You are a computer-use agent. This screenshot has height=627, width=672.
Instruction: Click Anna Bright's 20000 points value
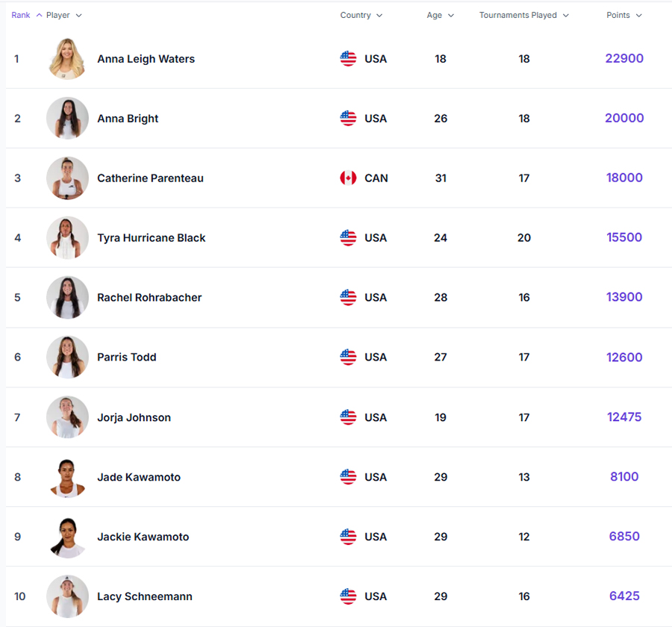[x=624, y=118]
